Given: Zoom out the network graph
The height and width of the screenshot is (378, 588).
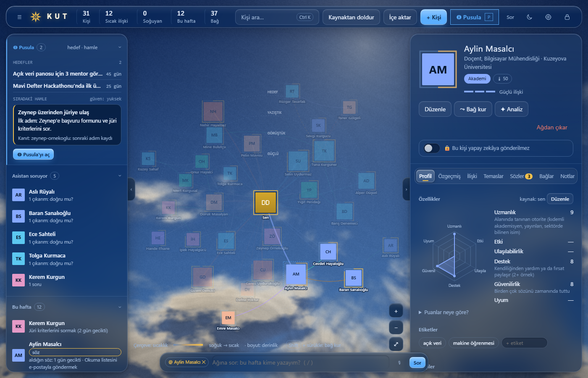Looking at the screenshot, I should point(396,328).
